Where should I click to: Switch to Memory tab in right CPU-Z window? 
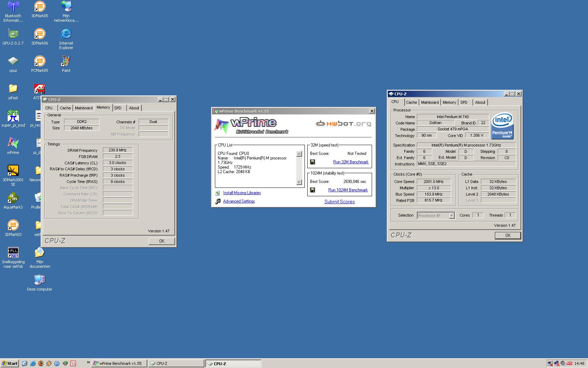click(449, 102)
